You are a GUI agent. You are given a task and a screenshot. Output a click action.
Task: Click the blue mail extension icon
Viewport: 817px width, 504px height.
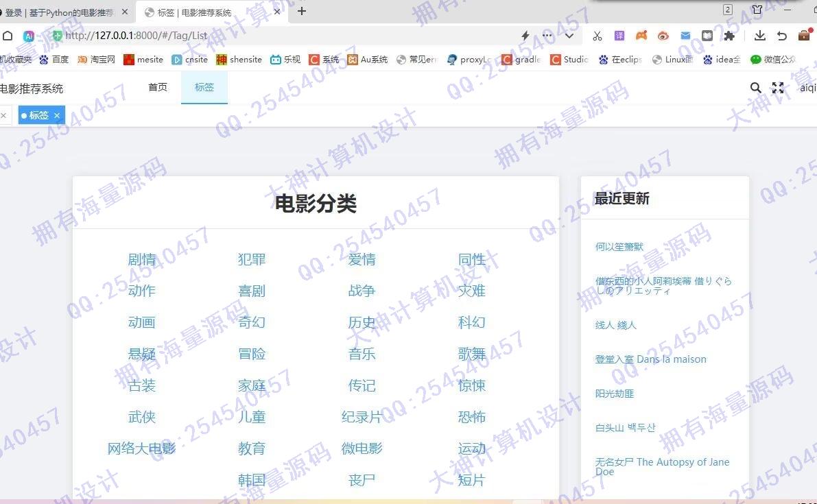(x=685, y=36)
